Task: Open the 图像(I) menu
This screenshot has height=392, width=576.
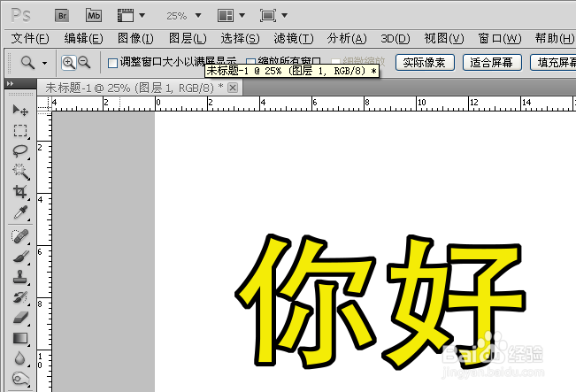Action: click(135, 39)
